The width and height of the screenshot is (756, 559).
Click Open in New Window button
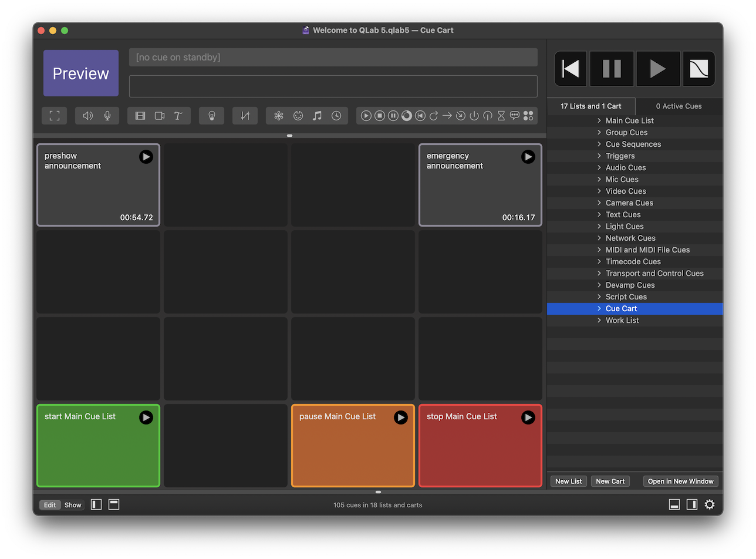[x=680, y=481]
